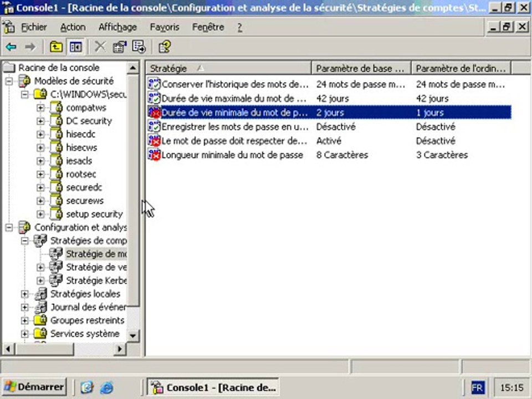
Task: Click the hisecdc template icon
Action: pos(57,134)
